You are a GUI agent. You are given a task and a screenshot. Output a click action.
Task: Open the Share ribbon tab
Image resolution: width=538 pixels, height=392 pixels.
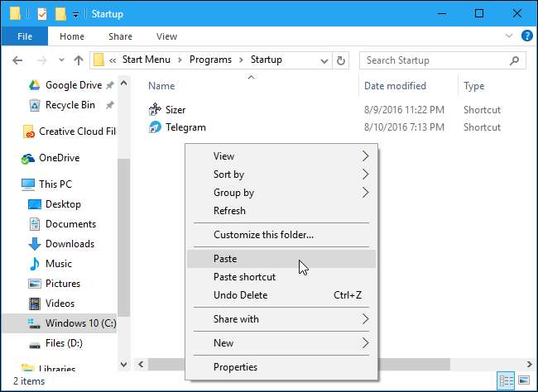[120, 36]
